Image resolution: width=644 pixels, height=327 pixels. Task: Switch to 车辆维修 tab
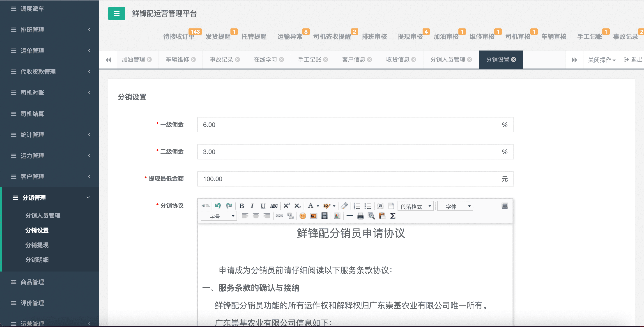177,60
